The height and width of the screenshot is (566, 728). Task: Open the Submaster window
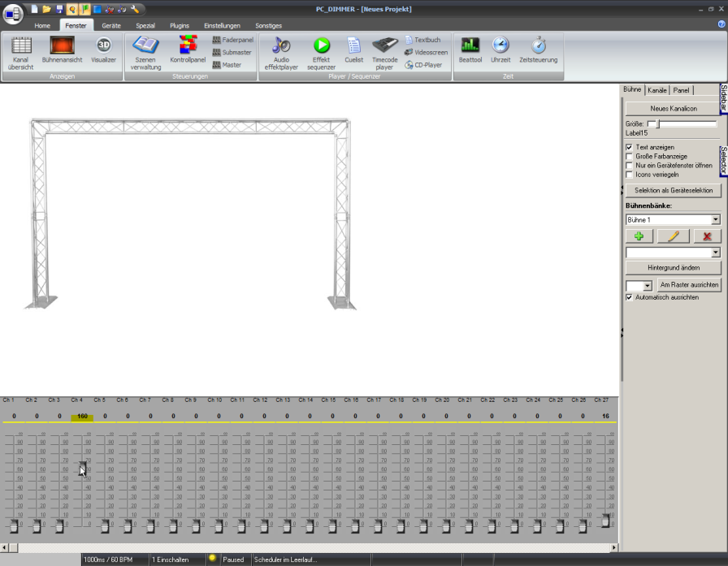coord(232,53)
